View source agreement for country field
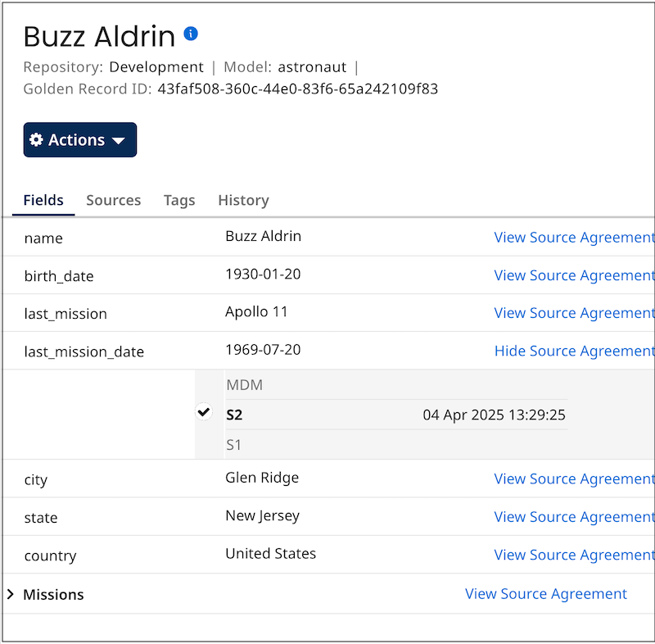This screenshot has width=655, height=644. (573, 555)
